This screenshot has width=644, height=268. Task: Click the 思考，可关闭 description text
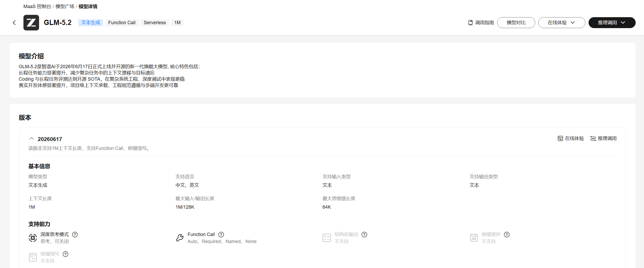coord(54,241)
